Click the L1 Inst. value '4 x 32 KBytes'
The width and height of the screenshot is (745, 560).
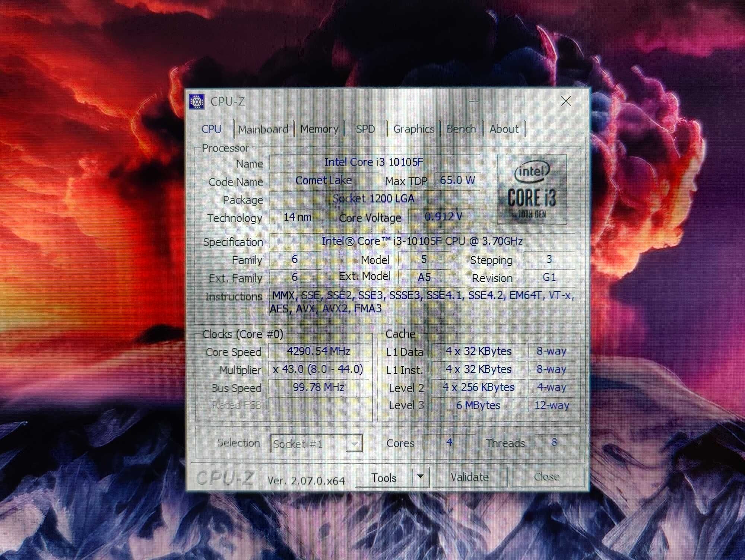pos(479,369)
